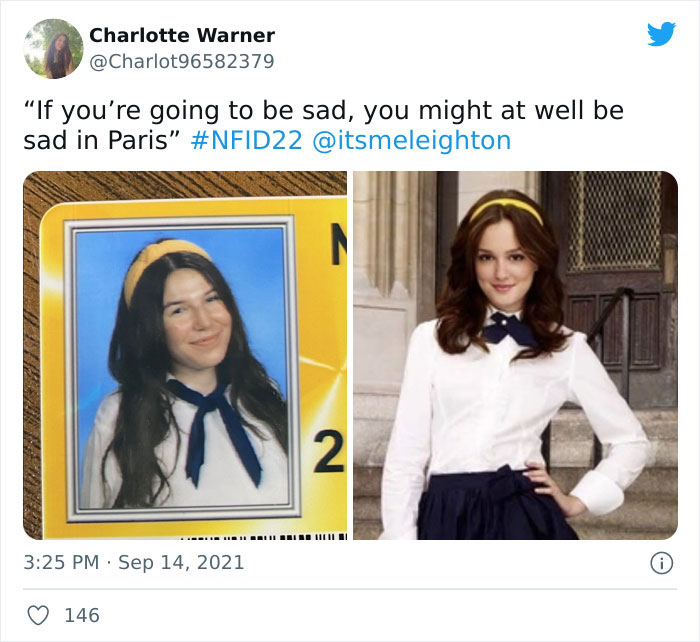Click the 3:25 PM timestamp
700x642 pixels.
click(61, 562)
